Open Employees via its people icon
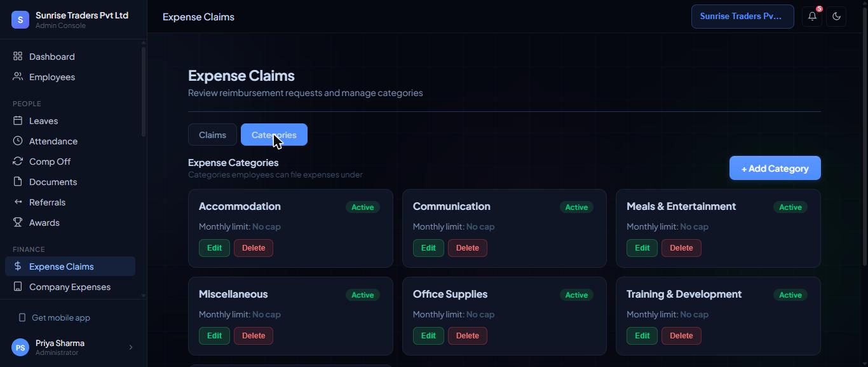868x367 pixels. coord(18,77)
